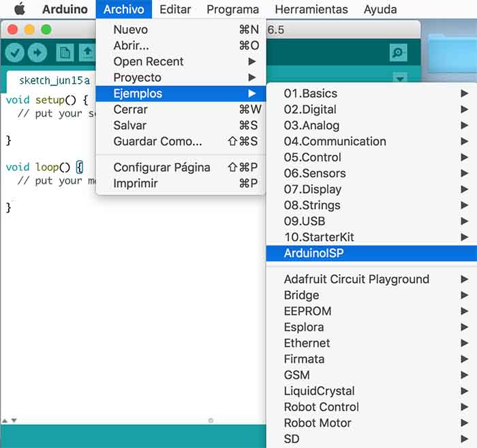Open the Firmata library examples
Image resolution: width=477 pixels, height=448 pixels.
point(371,359)
